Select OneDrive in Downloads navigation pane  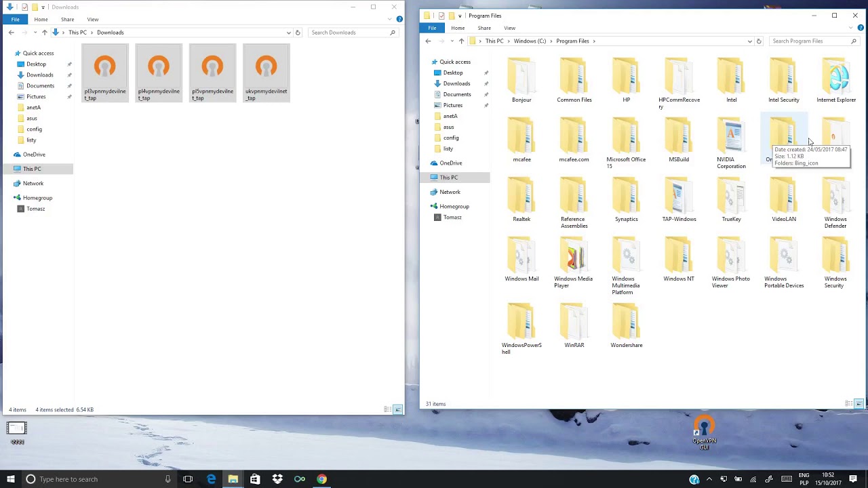pyautogui.click(x=34, y=155)
